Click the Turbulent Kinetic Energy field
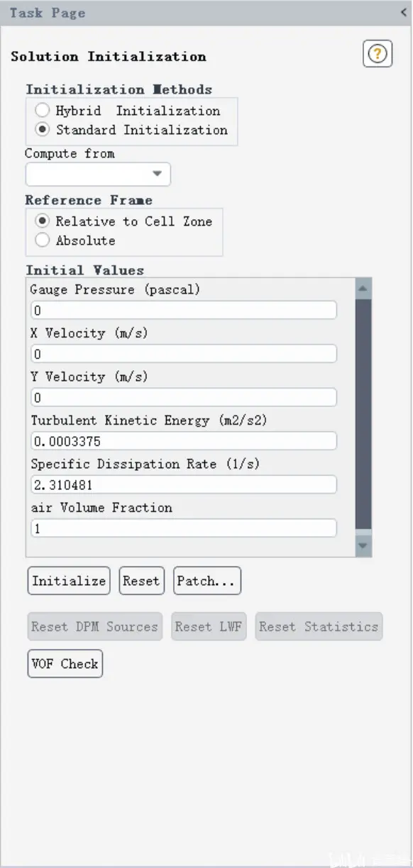This screenshot has width=413, height=868. pos(184,441)
